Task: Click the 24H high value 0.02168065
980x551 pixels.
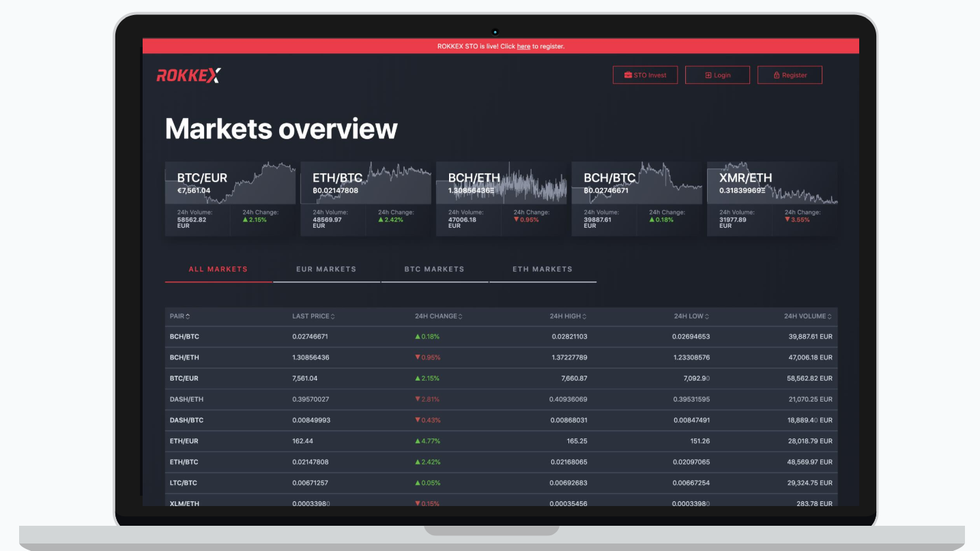Action: tap(568, 462)
